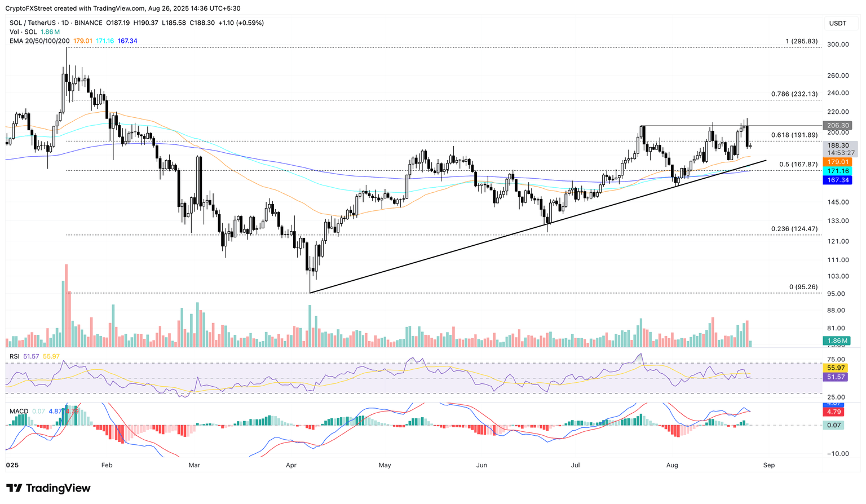
Task: Click the RSI indicator label
Action: click(x=15, y=356)
